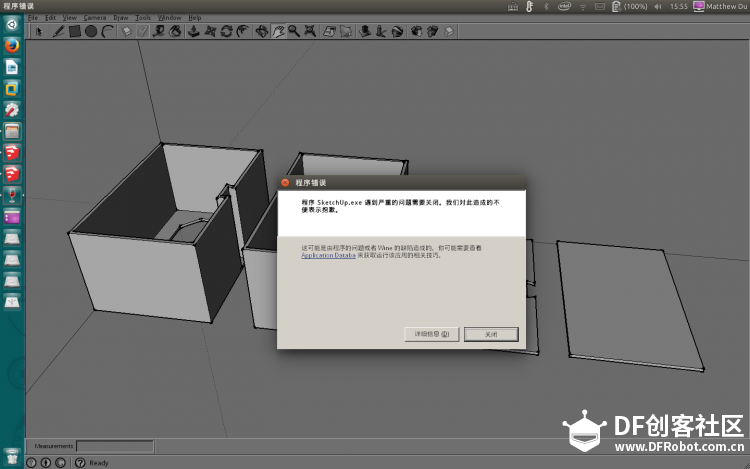
Task: Select the Rotate tool
Action: [227, 32]
